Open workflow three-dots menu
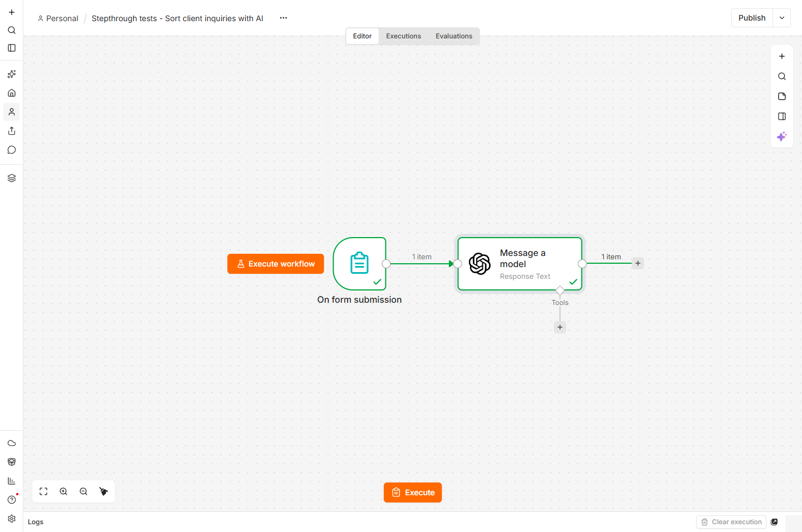The width and height of the screenshot is (802, 532). point(283,18)
